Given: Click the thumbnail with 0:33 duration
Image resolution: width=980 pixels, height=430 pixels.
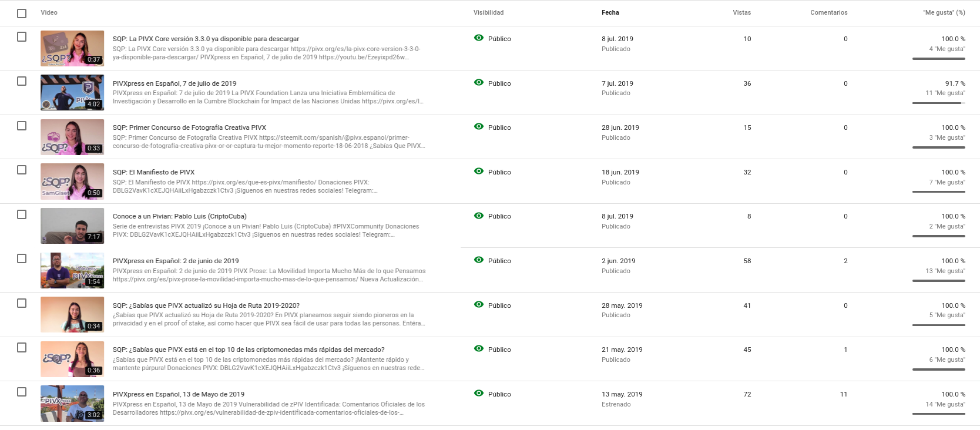Looking at the screenshot, I should click(x=72, y=137).
